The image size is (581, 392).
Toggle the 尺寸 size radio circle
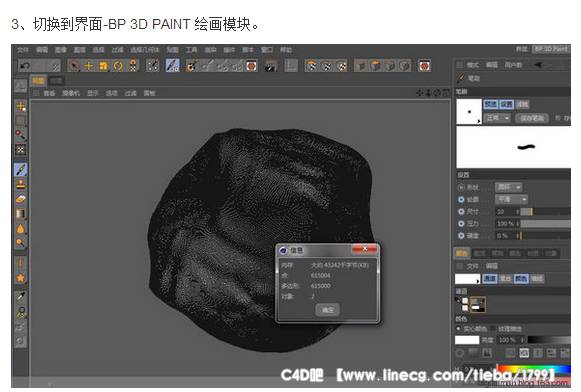[461, 212]
